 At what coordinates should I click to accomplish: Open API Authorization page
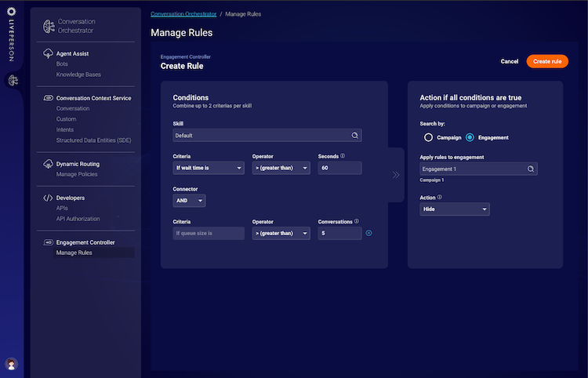78,219
